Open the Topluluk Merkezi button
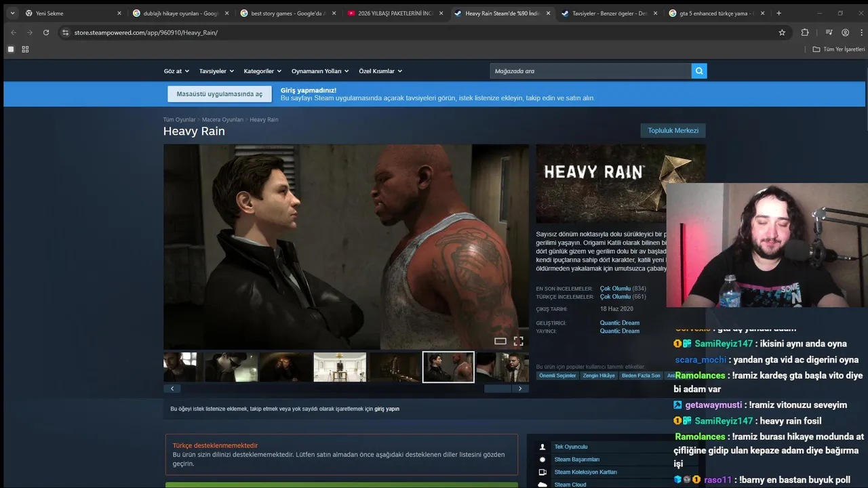Image resolution: width=868 pixels, height=488 pixels. [x=673, y=130]
